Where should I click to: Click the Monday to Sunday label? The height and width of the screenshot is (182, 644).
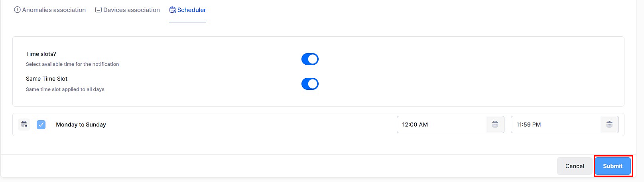pos(81,125)
